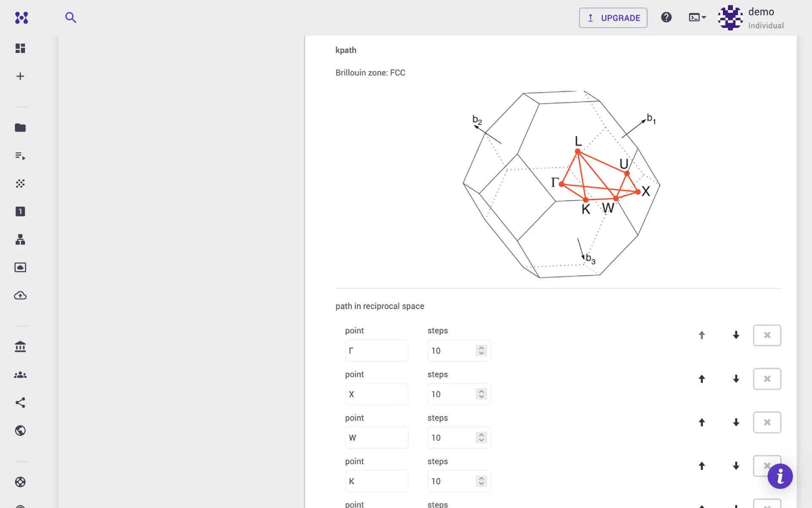812x508 pixels.
Task: Open the folder browser in the sidebar
Action: point(20,127)
